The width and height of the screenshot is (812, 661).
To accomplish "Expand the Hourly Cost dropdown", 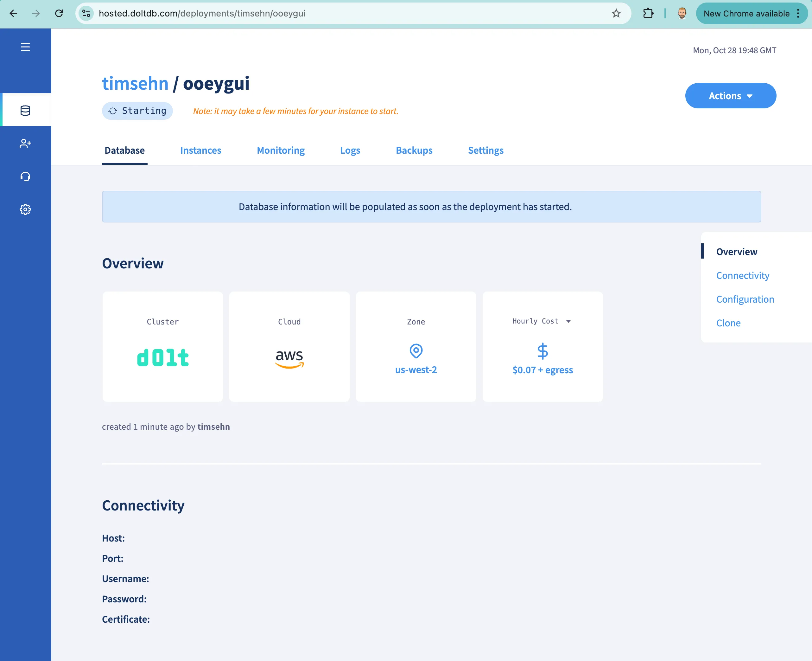I will [568, 321].
